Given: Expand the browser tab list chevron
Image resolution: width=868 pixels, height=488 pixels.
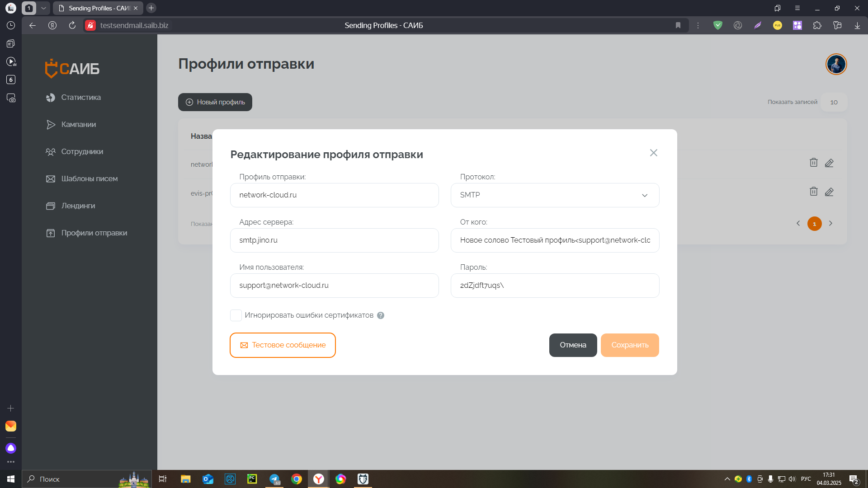Looking at the screenshot, I should coord(43,8).
